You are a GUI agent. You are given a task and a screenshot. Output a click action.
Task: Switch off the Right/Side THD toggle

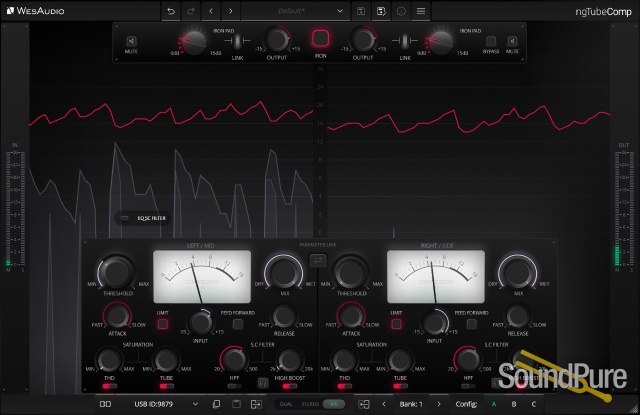[x=344, y=386]
